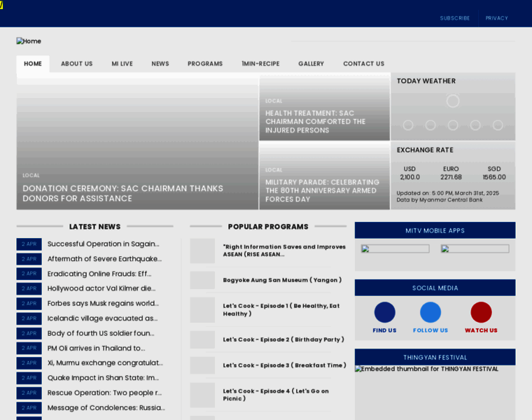Play the Thingyan Festival embedded thumbnail
The width and height of the screenshot is (532, 420).
[x=435, y=392]
